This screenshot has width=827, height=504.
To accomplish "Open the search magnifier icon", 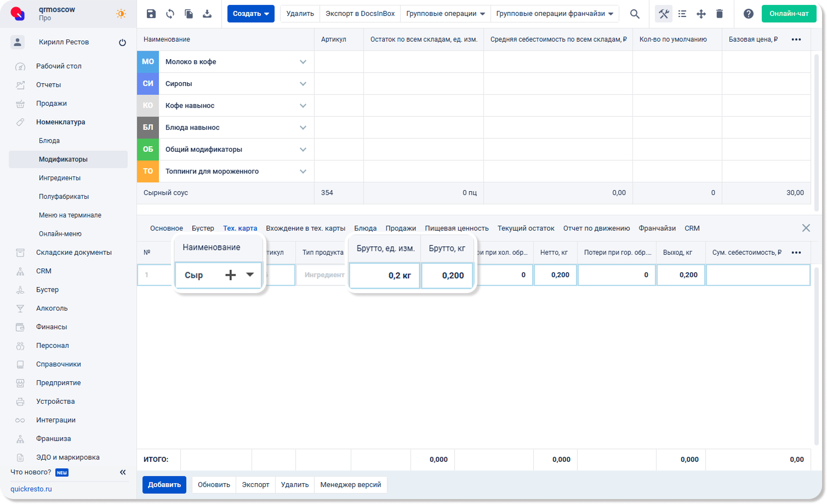I will [x=635, y=14].
